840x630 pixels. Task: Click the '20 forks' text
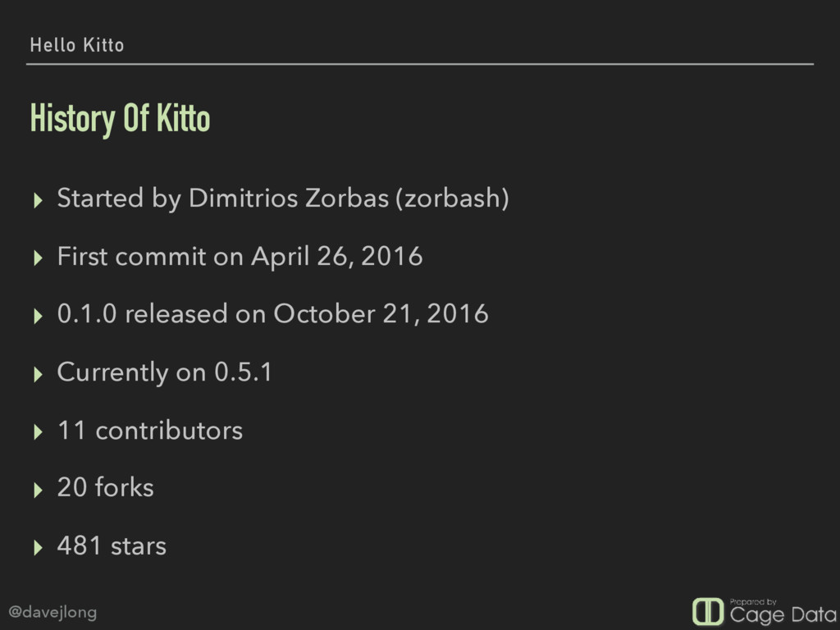tap(106, 487)
